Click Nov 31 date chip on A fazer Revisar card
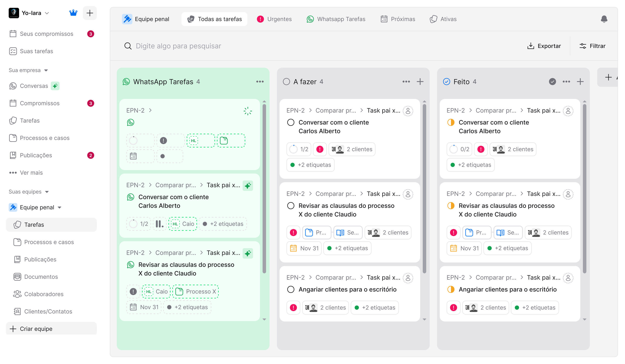 pyautogui.click(x=304, y=248)
